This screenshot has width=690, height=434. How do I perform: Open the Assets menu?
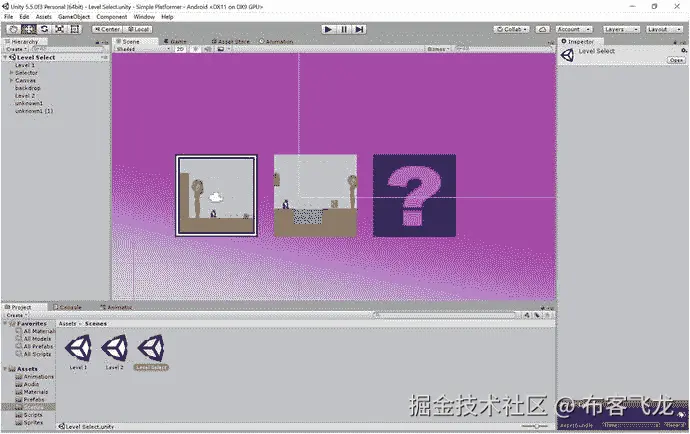44,17
